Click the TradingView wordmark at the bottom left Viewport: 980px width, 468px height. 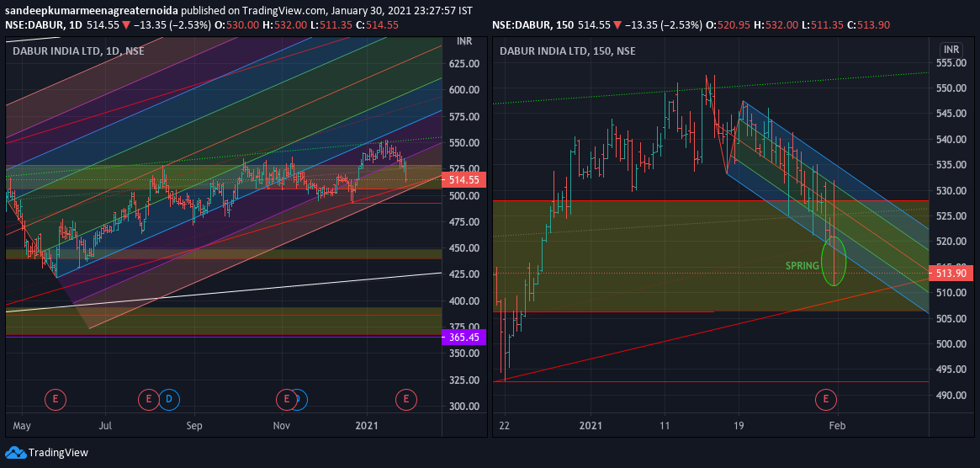(59, 452)
